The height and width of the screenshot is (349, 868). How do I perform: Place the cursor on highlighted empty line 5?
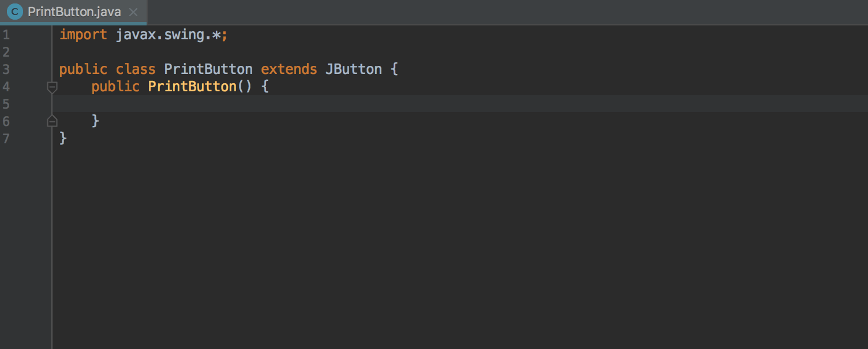(460, 103)
